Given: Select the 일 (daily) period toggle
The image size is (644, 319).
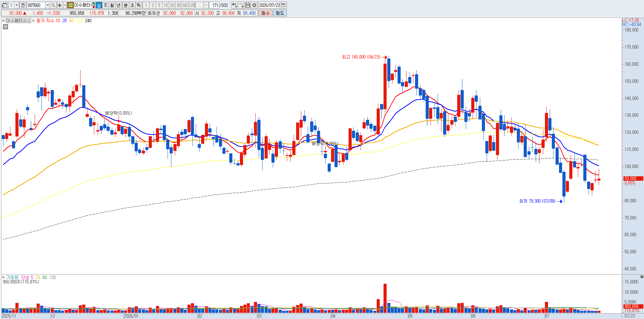Looking at the screenshot, I should click(99, 5).
